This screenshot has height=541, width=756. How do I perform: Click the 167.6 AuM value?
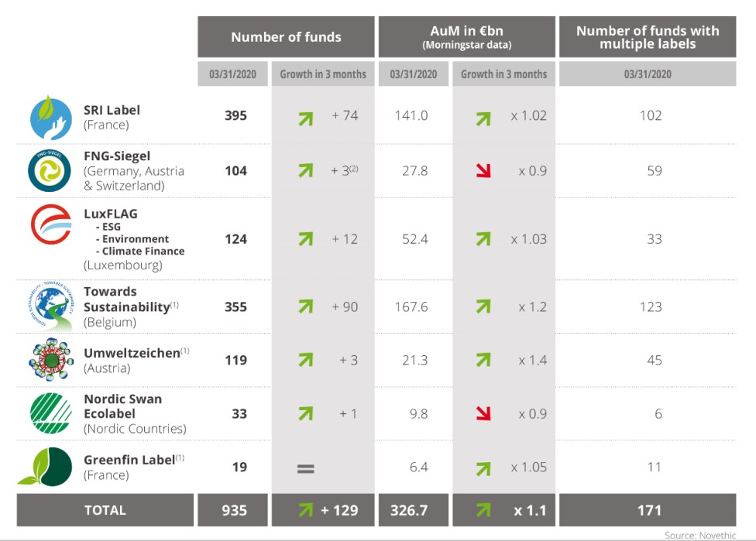[x=411, y=307]
